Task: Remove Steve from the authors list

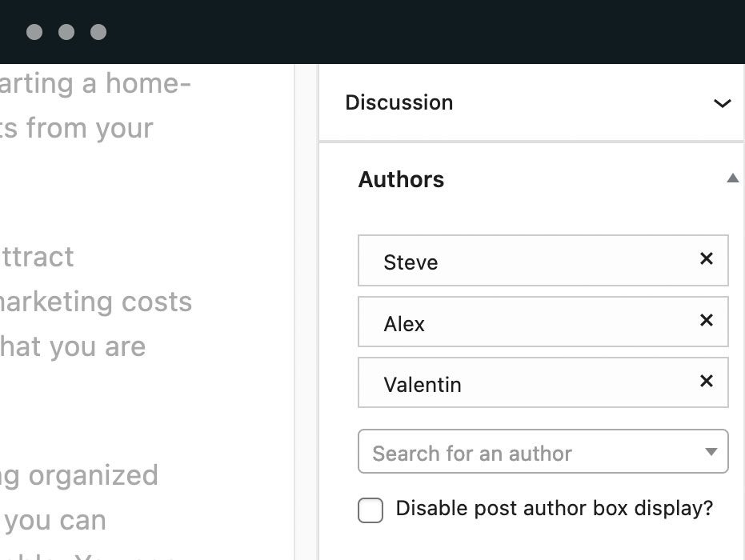Action: (706, 259)
